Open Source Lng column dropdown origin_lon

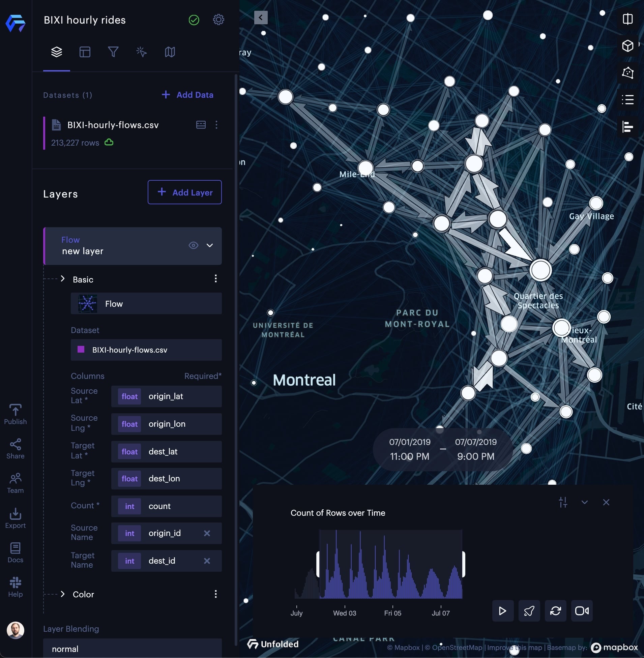(167, 424)
